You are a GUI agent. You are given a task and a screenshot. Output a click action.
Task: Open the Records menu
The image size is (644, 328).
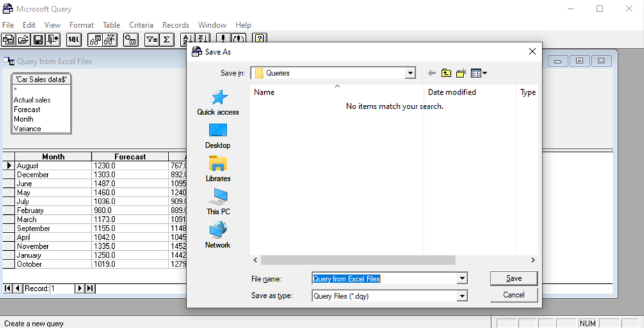coord(176,25)
